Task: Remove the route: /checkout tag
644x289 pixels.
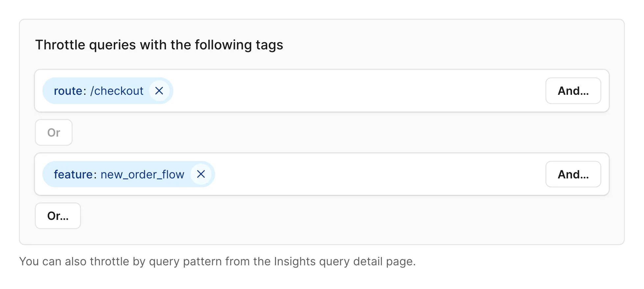Action: pos(159,91)
